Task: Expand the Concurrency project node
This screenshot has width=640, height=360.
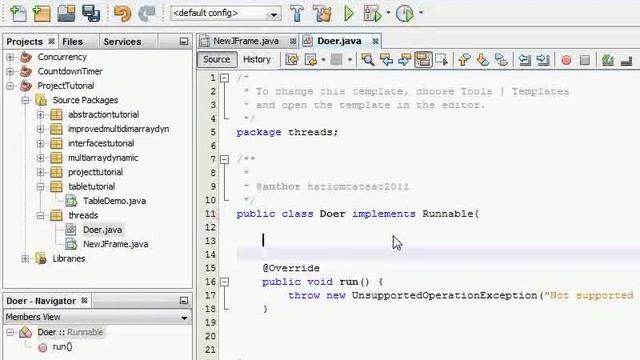Action: coord(10,57)
